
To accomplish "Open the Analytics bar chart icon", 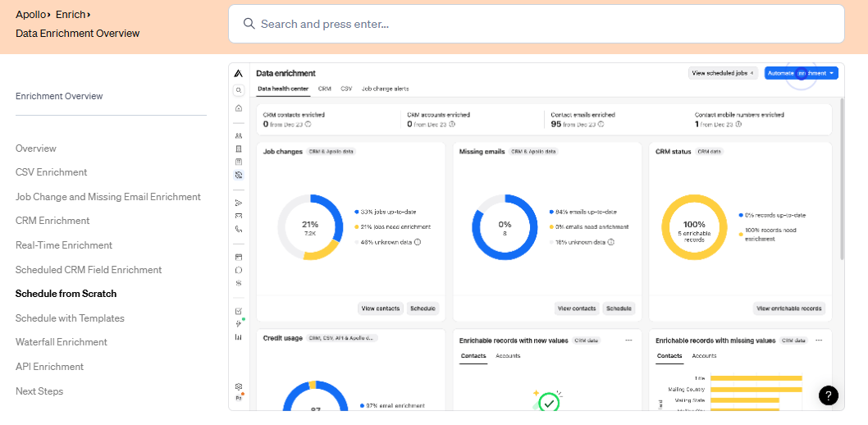I will (239, 337).
